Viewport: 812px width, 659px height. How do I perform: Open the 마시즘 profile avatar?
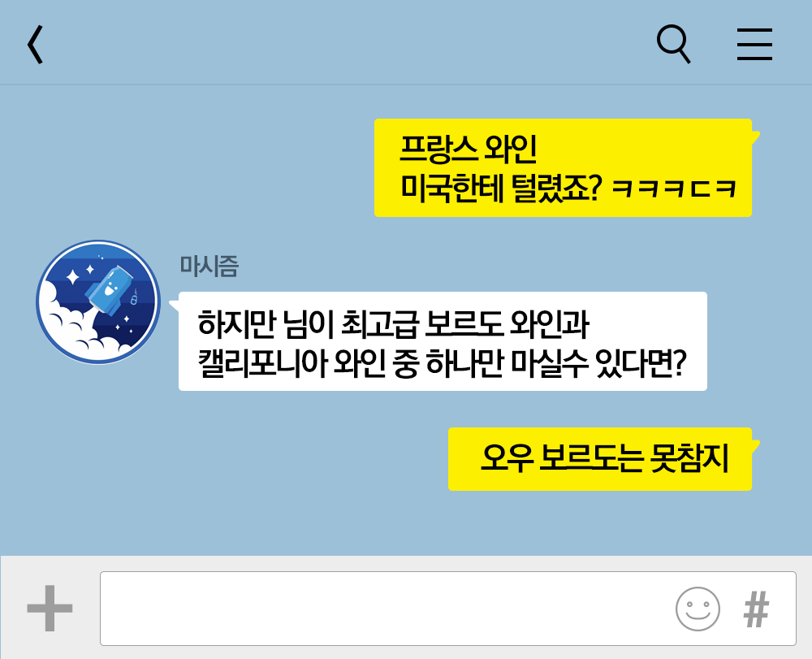98,302
